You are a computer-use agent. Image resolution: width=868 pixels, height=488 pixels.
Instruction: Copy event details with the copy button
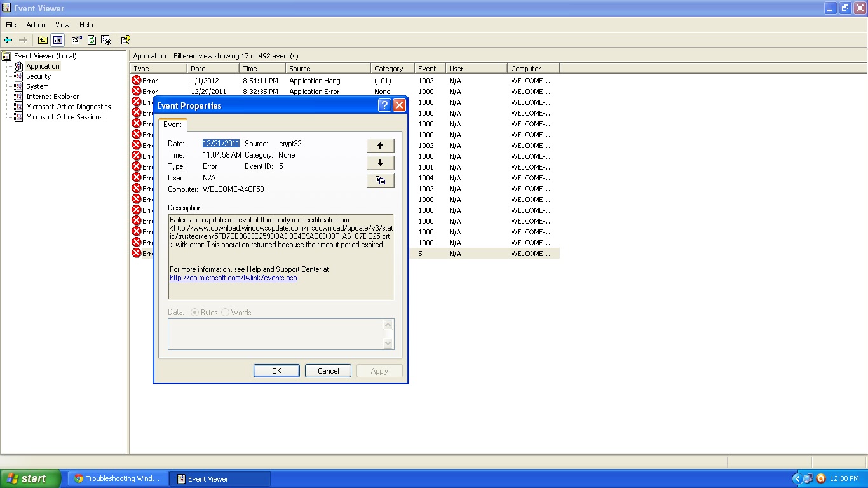pyautogui.click(x=381, y=180)
